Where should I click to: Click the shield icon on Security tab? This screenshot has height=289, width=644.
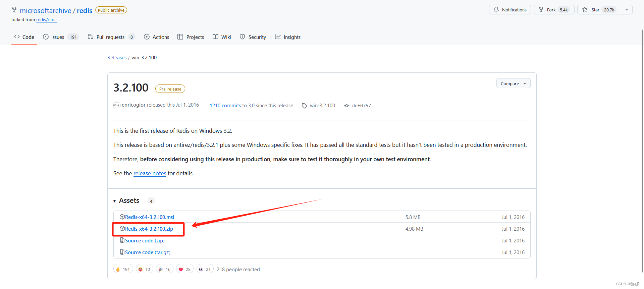(x=242, y=37)
